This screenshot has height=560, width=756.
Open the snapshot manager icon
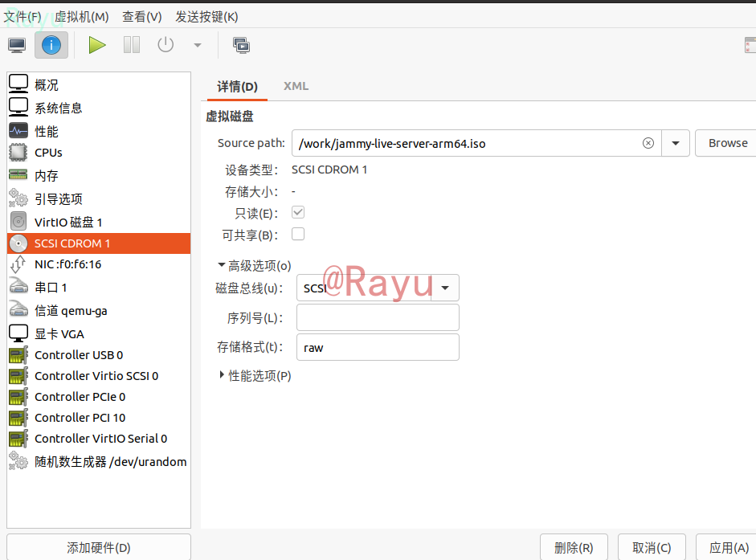point(241,45)
